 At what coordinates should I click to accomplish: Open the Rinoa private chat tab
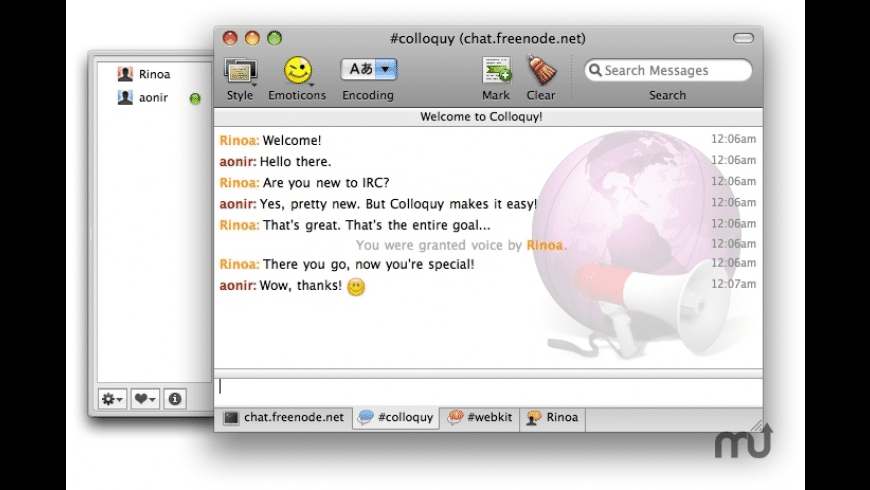pos(553,418)
